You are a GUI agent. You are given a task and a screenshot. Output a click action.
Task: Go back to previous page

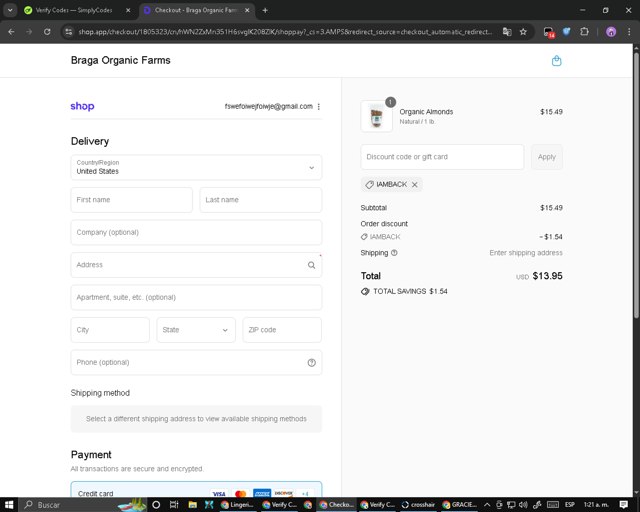click(11, 32)
